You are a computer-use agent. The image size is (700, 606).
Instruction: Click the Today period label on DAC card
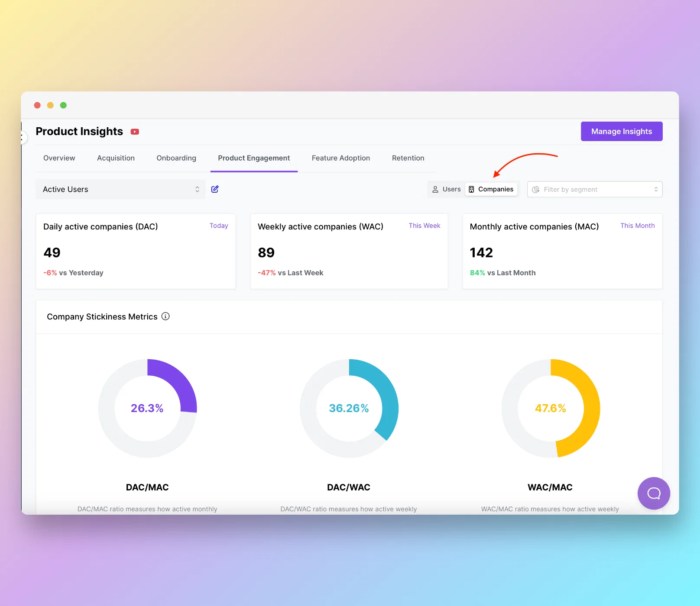pos(219,226)
